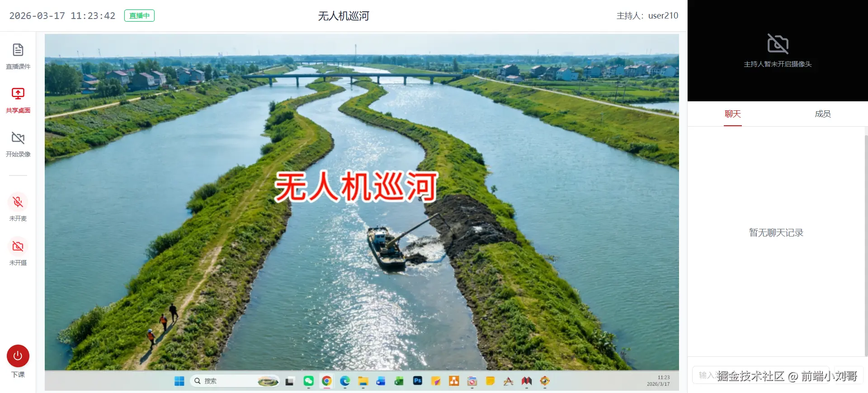Image resolution: width=868 pixels, height=393 pixels.
Task: Click the camera-off icon in host video panel
Action: coord(778,44)
